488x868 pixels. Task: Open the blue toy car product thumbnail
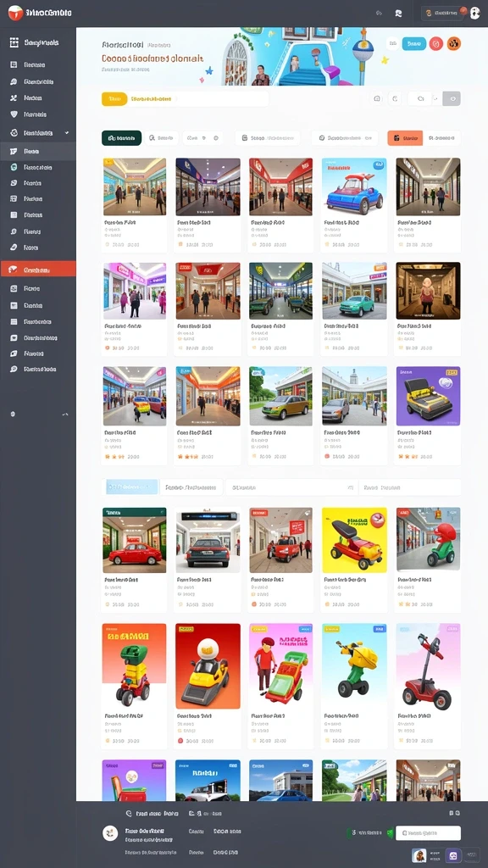point(354,186)
